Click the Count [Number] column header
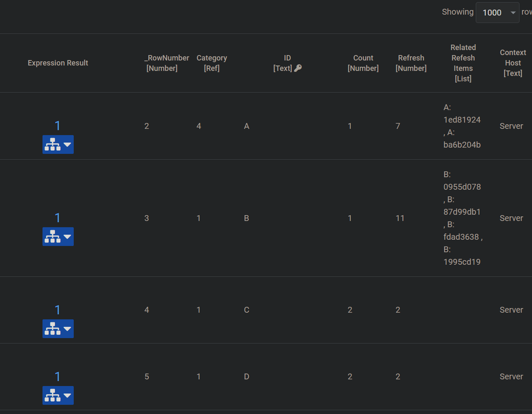532x414 pixels. (363, 63)
